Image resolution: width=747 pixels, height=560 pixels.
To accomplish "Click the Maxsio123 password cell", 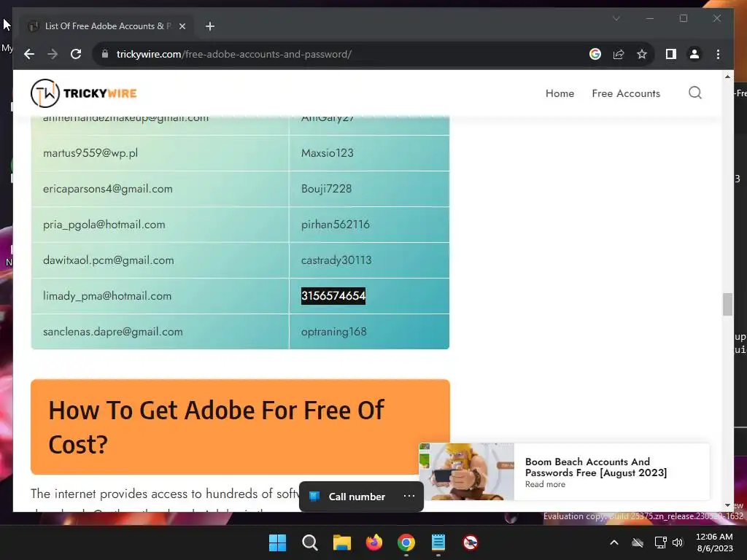I will click(369, 153).
